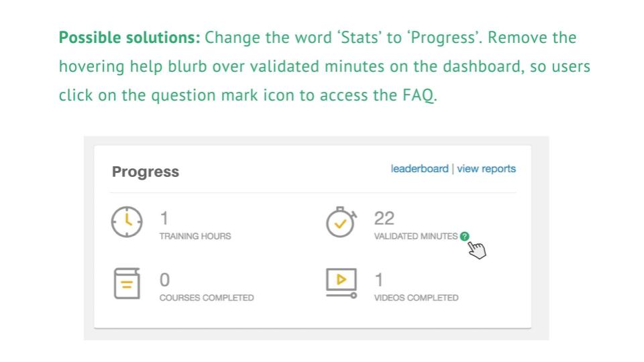Click the word 'FAQ' in the paragraph
The image size is (644, 362).
click(x=419, y=95)
